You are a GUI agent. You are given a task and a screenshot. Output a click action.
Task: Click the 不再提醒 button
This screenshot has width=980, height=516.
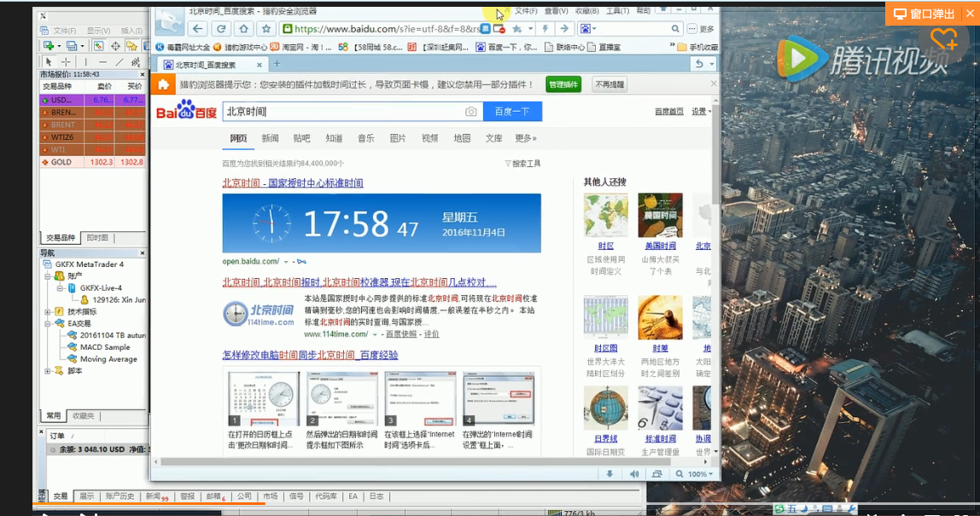(x=610, y=84)
